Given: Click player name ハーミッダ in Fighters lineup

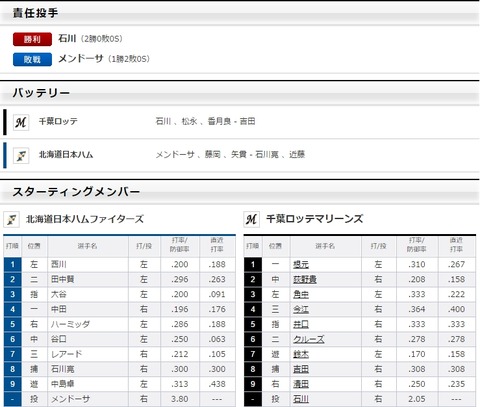Looking at the screenshot, I should (x=70, y=324).
